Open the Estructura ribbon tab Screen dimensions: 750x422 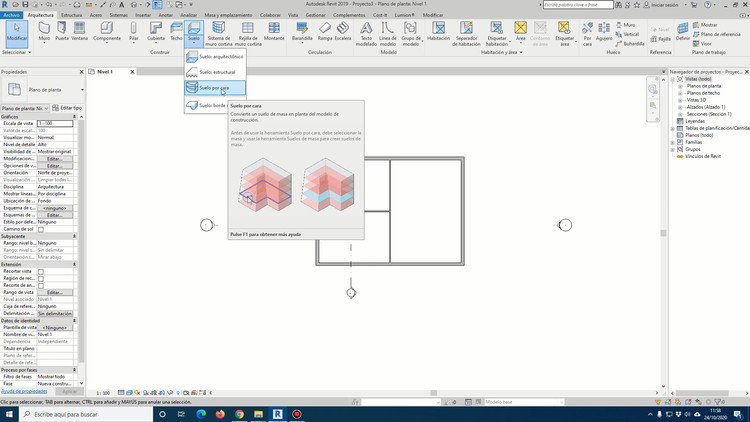click(x=71, y=15)
